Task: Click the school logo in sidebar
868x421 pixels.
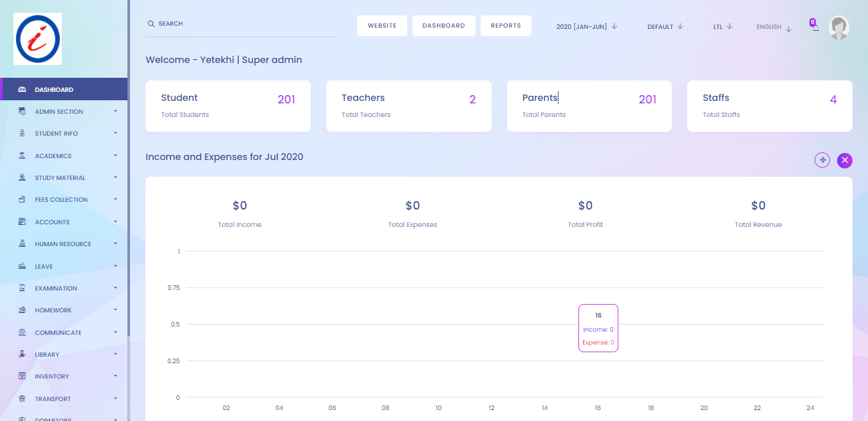Action: 38,39
